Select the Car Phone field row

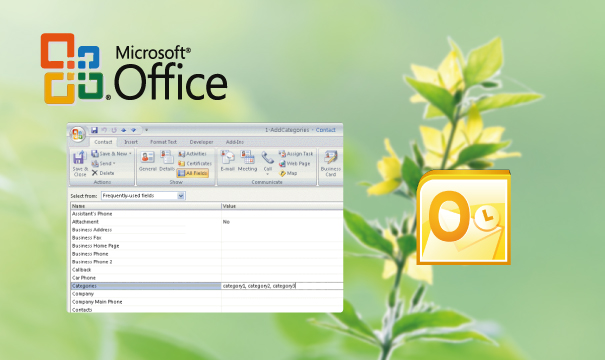[x=207, y=278]
